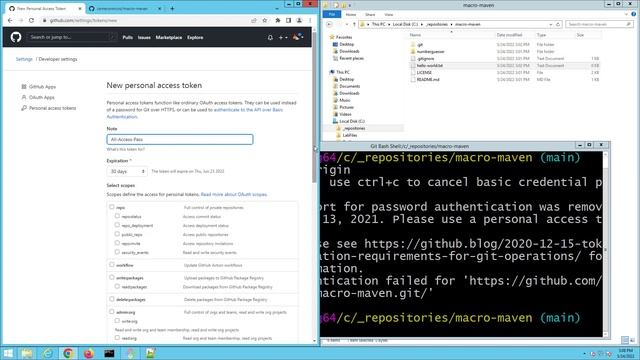Expand Explorer address bar history dropdown

551,24
